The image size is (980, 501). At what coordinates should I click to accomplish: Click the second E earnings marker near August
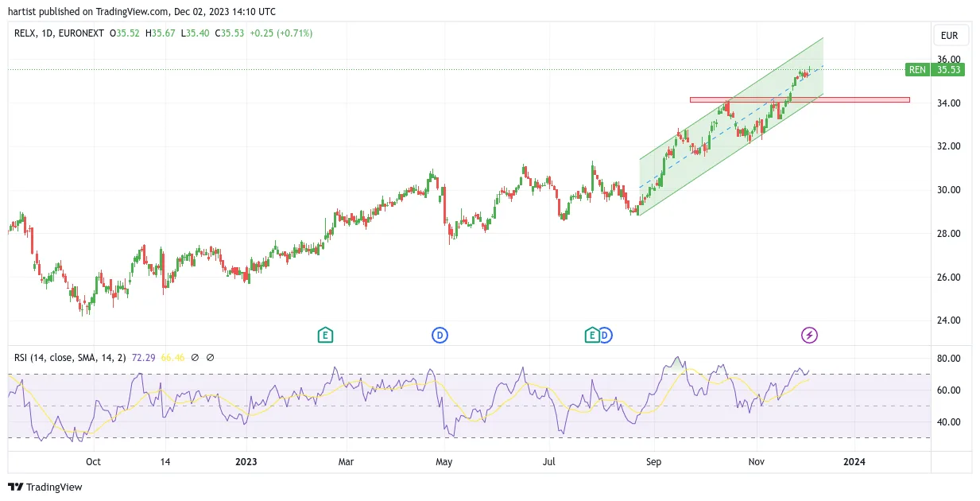[x=592, y=336]
